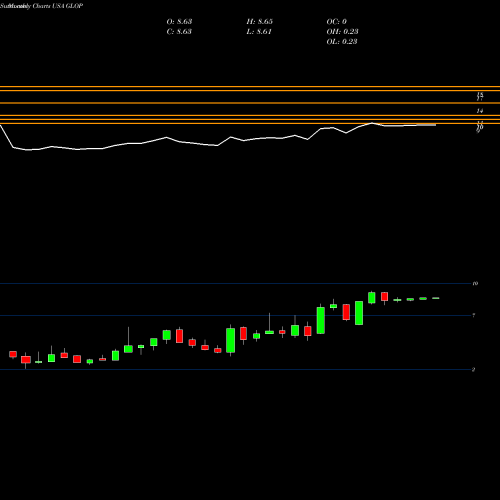Viewport: 500px width, 500px height.
Task: Select the open value 'O: 8.63'
Action: tap(179, 21)
